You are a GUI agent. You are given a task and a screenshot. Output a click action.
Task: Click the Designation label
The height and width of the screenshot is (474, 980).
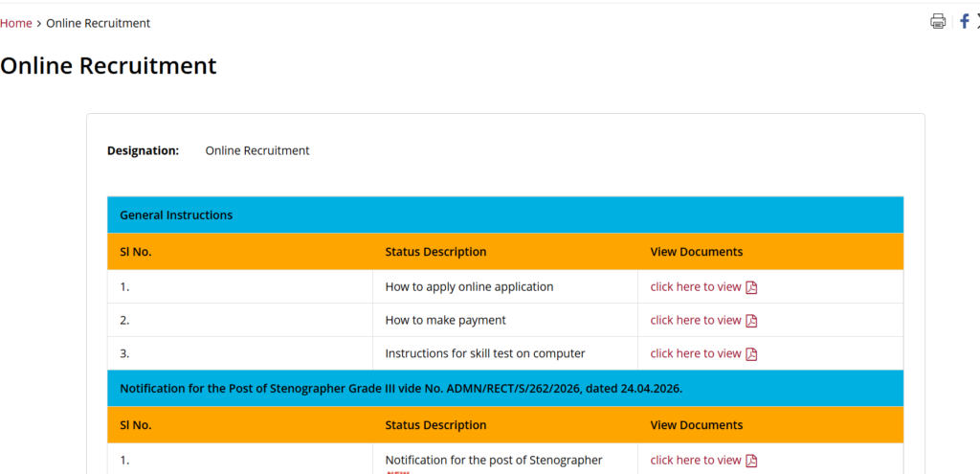click(x=143, y=150)
